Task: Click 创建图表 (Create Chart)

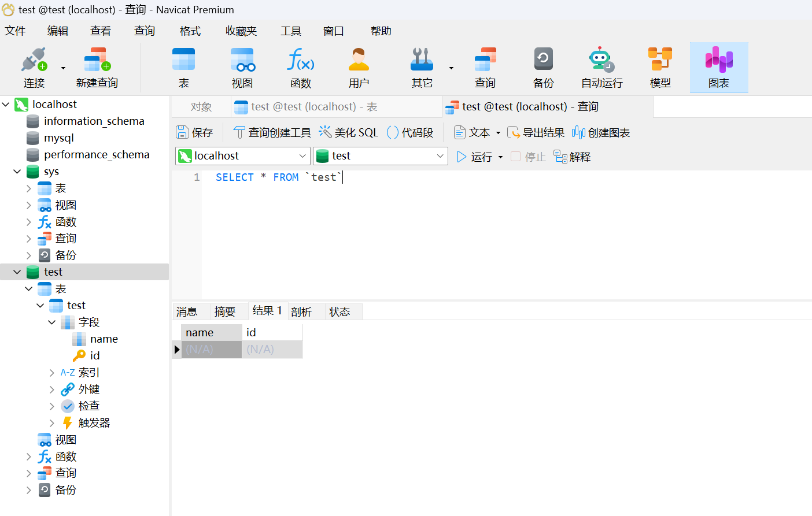Action: (x=601, y=132)
